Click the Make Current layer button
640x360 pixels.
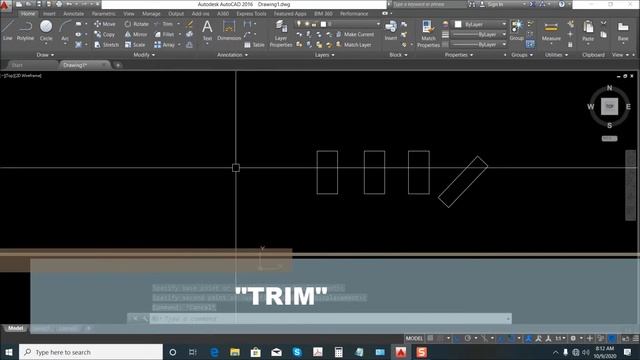pos(355,34)
